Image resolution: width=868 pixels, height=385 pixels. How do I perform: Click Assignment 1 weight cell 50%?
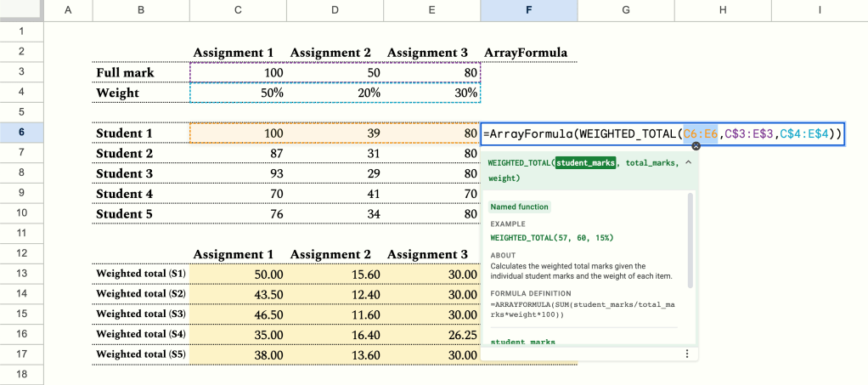pos(238,93)
